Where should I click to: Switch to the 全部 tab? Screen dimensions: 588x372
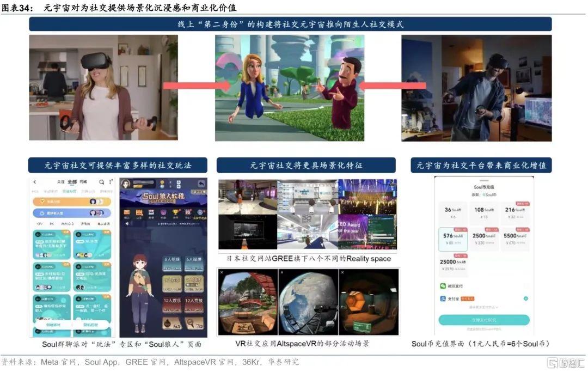[x=72, y=182]
